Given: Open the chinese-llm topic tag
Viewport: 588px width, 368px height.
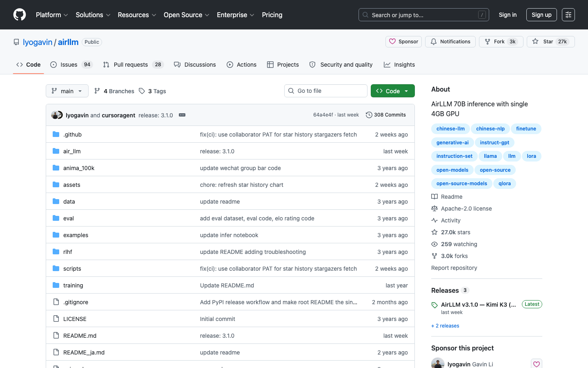Looking at the screenshot, I should coord(450,129).
